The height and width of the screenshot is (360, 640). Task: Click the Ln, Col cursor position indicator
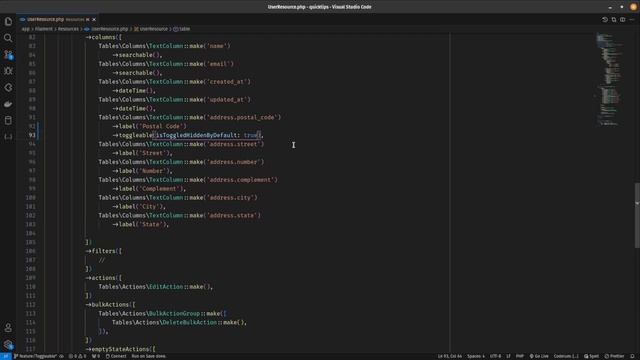[x=449, y=356]
